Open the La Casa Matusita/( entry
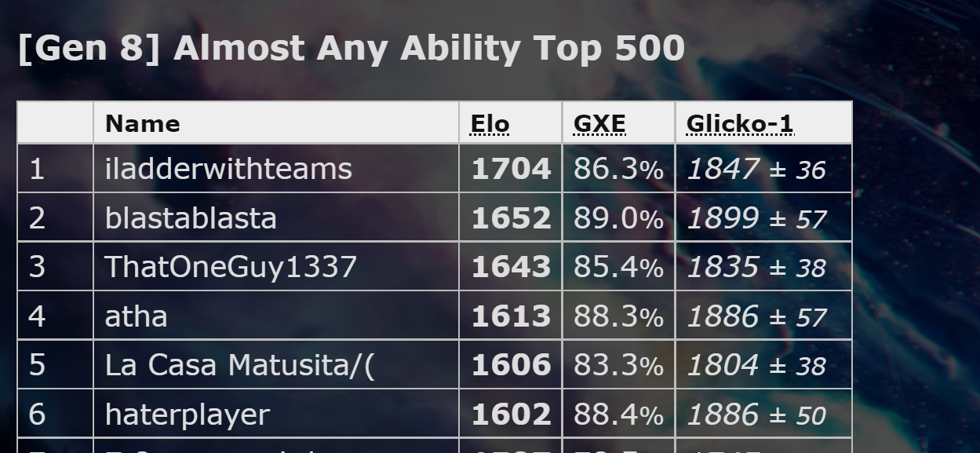This screenshot has height=453, width=980. pyautogui.click(x=240, y=365)
